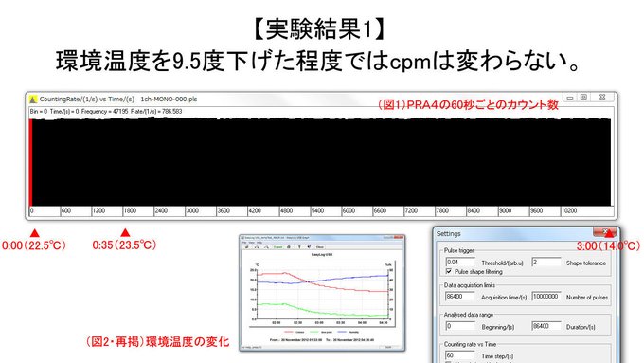Close the EasyLog USB Graph window
Viewport: 644px width, 363px height.
coord(400,238)
